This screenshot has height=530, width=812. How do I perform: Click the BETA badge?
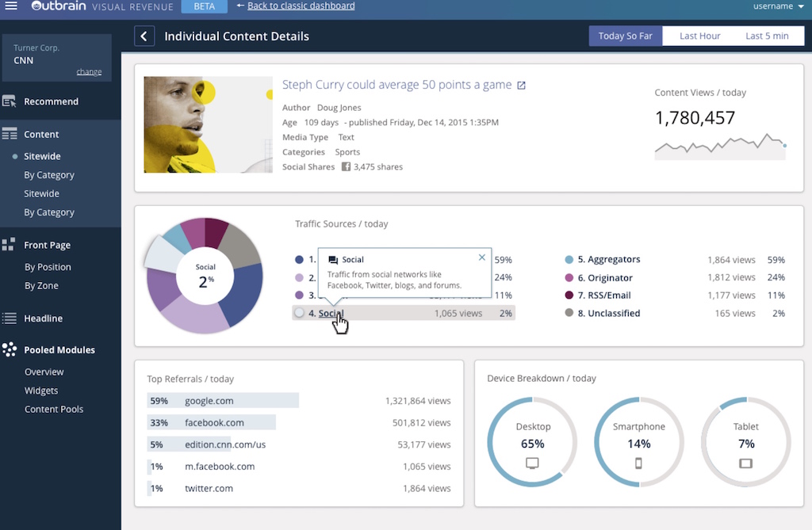tap(205, 6)
